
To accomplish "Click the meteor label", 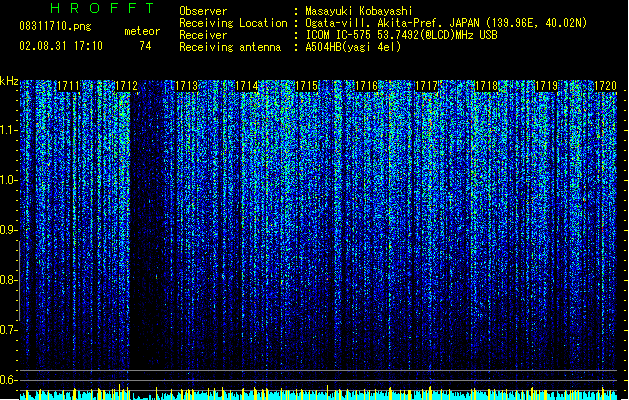I will tap(142, 31).
